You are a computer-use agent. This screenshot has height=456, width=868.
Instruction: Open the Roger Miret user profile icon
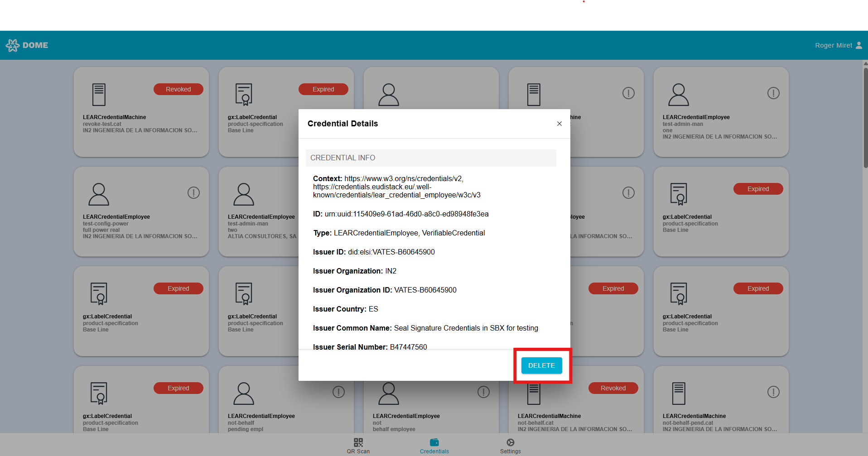[x=858, y=45]
